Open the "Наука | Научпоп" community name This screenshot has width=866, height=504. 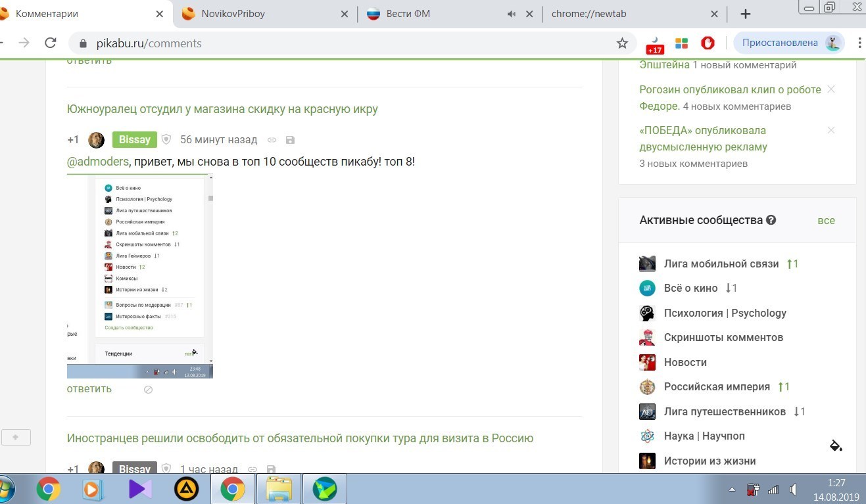tap(704, 436)
